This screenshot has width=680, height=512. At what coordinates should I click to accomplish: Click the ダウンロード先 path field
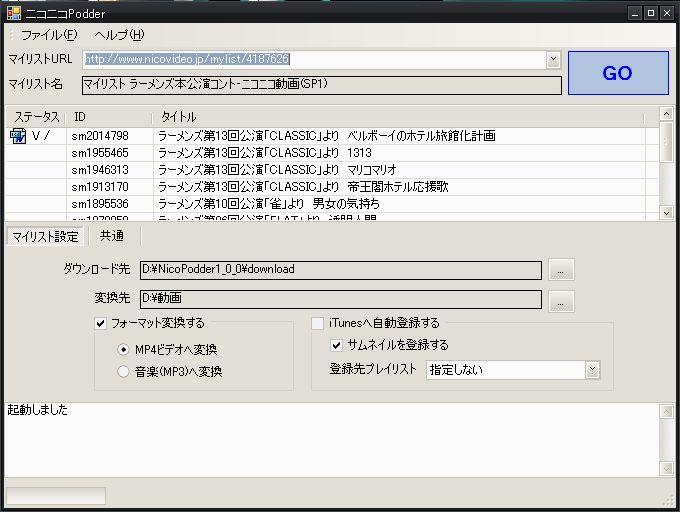tap(341, 270)
